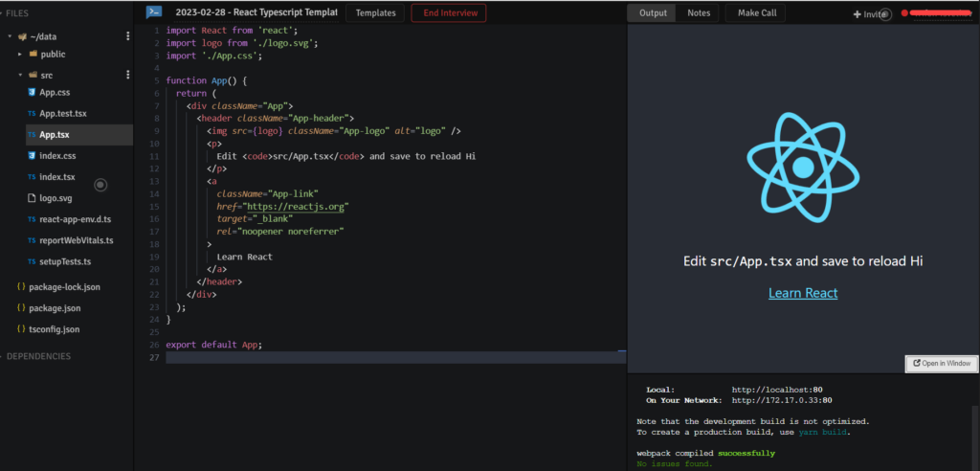Collapse the src folder
980x471 pixels.
point(20,75)
